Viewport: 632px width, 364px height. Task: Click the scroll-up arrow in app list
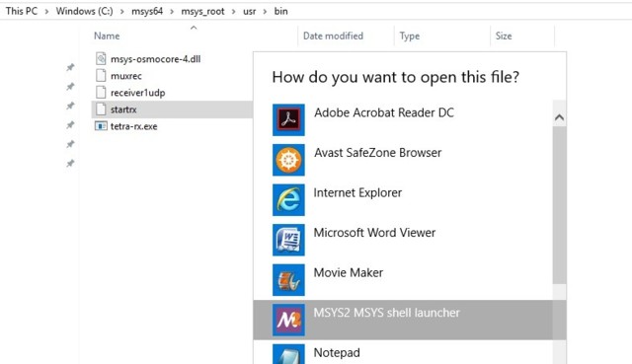pos(559,117)
